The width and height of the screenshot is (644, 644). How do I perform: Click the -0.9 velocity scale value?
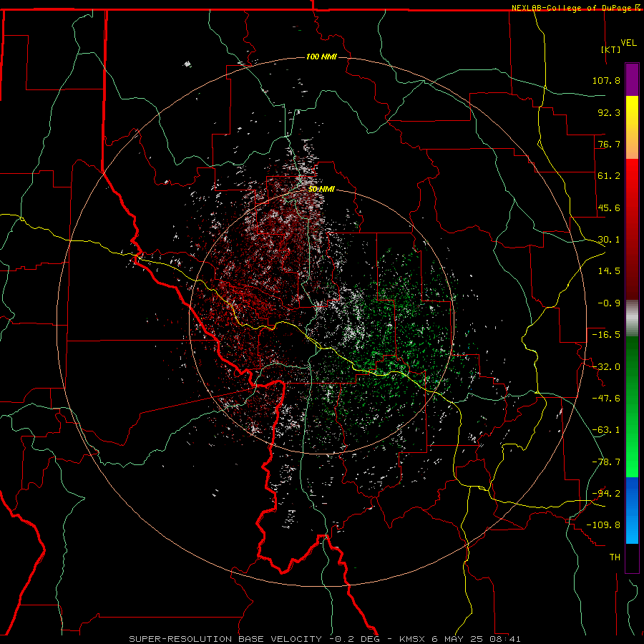(x=609, y=303)
